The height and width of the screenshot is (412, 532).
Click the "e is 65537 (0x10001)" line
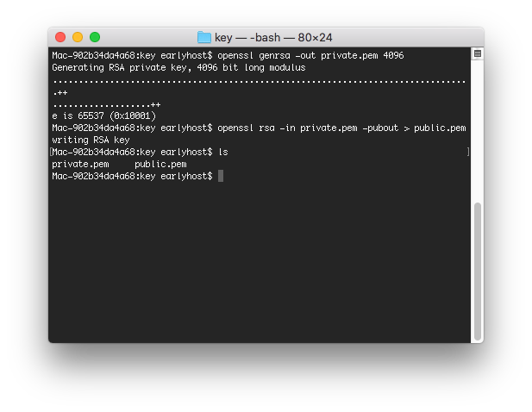[103, 115]
